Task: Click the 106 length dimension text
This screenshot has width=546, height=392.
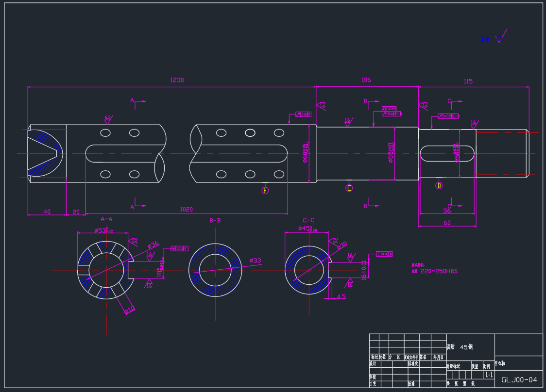Action: 366,80
